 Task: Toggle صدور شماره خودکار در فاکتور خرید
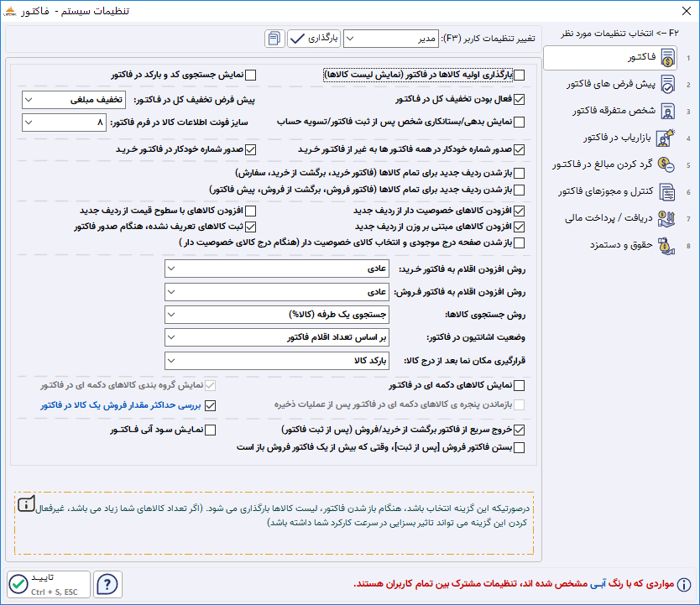pos(251,150)
